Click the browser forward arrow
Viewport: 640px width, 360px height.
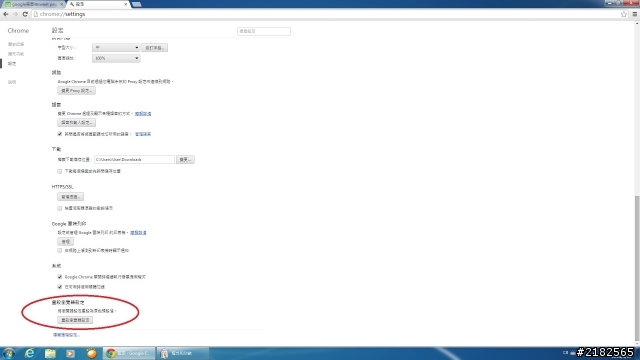point(16,14)
